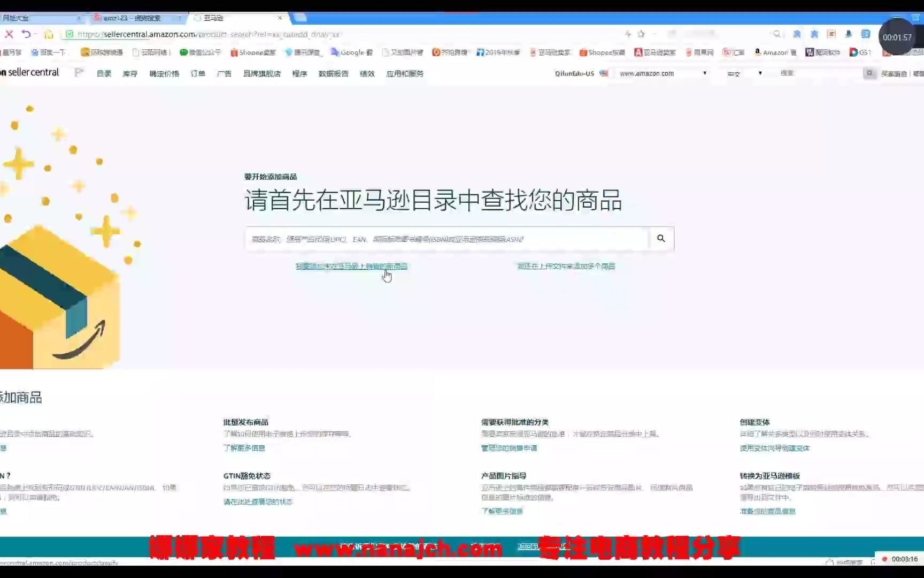
Task: Open a new browser tab
Action: pyautogui.click(x=300, y=18)
